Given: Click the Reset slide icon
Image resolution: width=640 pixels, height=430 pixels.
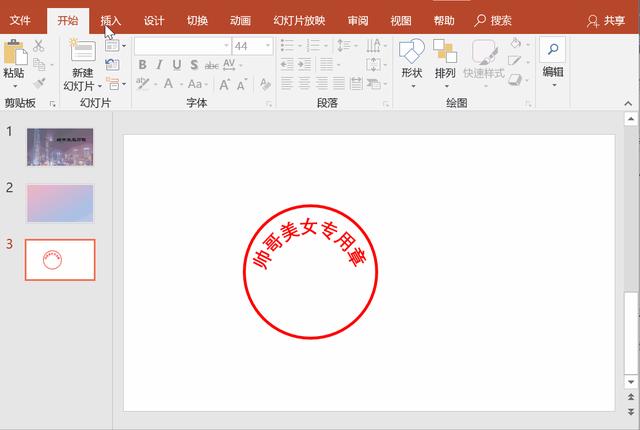Looking at the screenshot, I should click(x=111, y=65).
